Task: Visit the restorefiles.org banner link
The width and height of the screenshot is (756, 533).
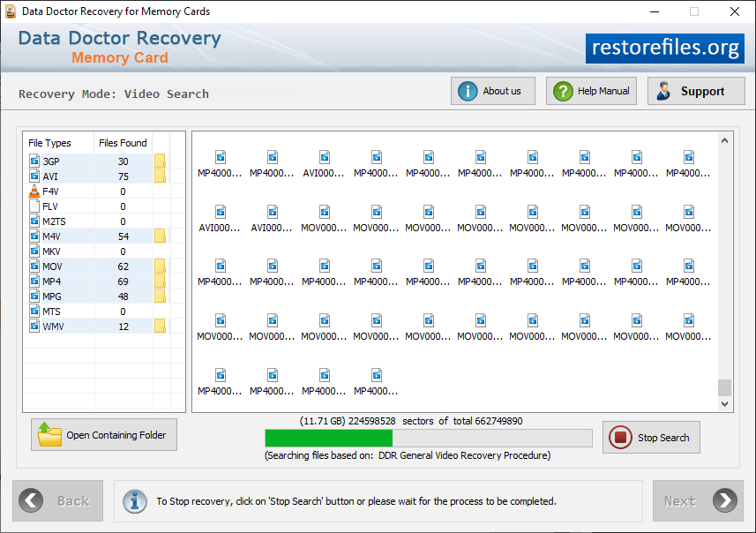Action: [665, 49]
